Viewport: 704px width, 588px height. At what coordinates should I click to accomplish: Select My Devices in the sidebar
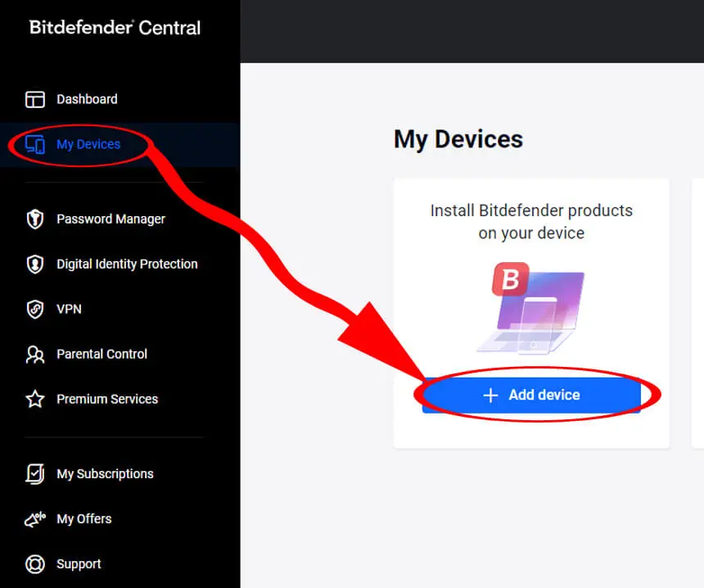click(x=88, y=145)
